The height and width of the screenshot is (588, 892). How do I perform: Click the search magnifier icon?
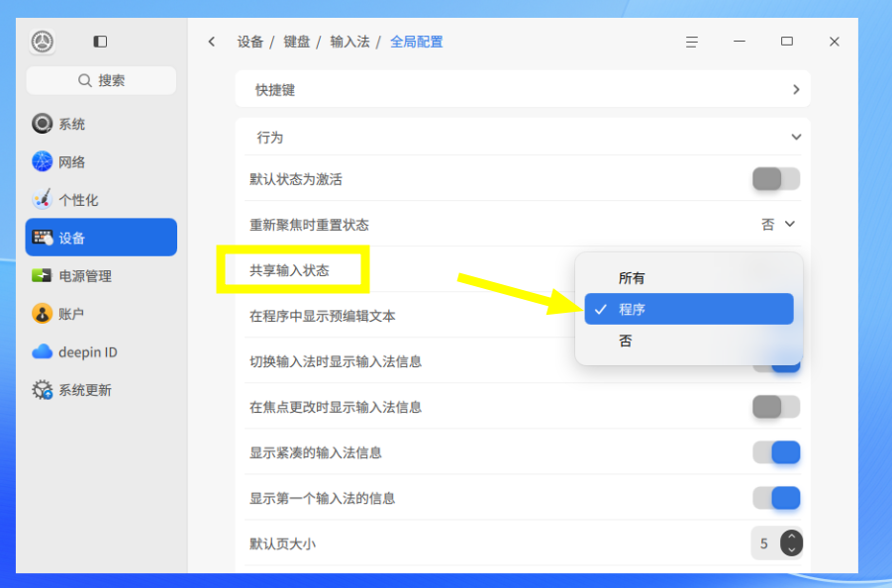85,81
